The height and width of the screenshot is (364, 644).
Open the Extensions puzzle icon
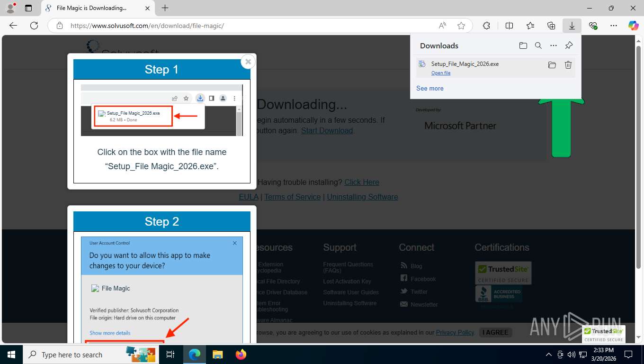pyautogui.click(x=486, y=26)
